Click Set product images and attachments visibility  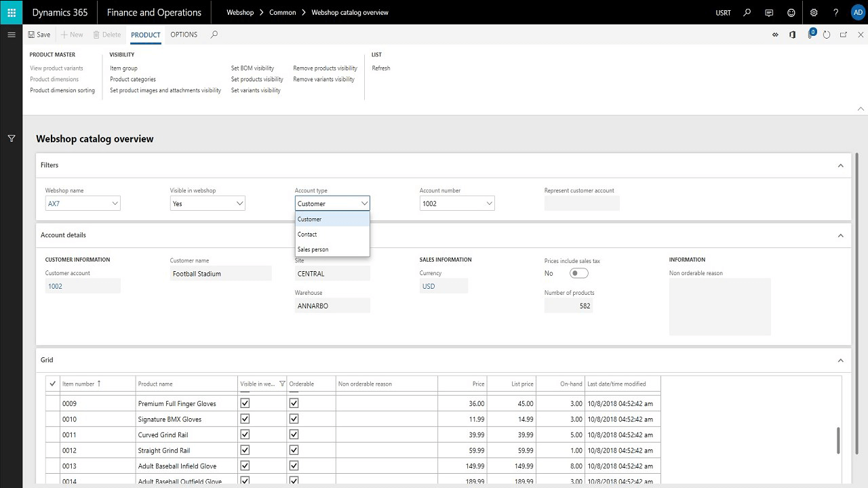[165, 90]
